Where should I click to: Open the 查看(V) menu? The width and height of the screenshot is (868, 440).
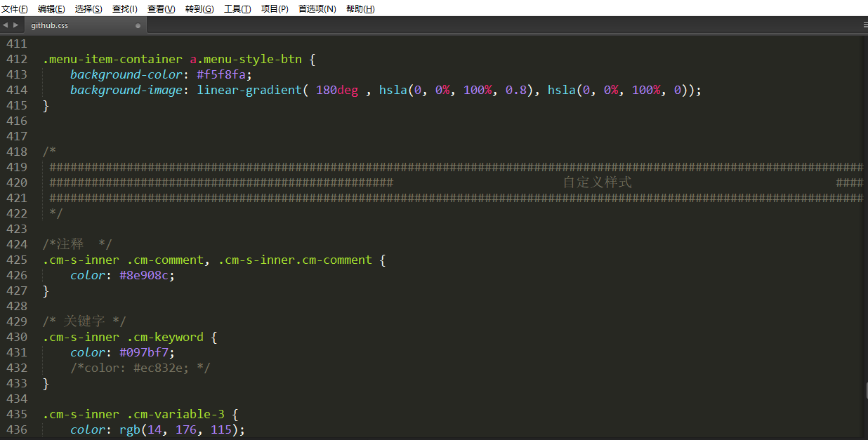[x=162, y=9]
